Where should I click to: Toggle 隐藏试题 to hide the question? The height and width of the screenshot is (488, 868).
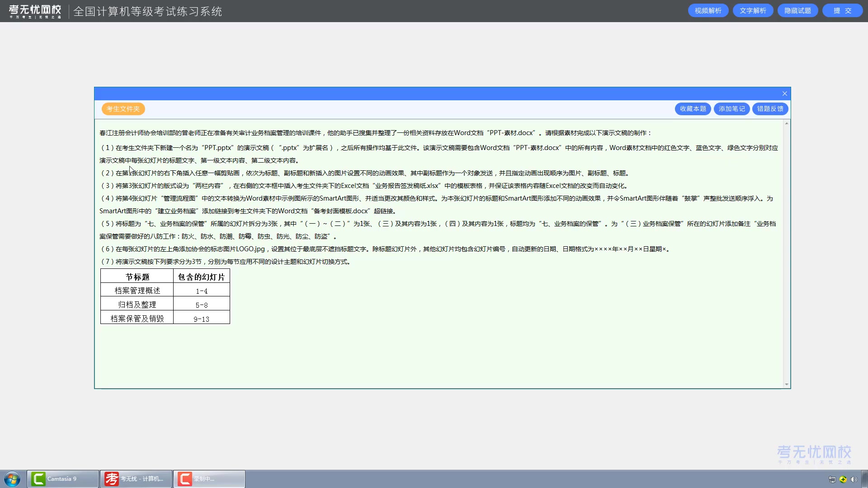pos(797,10)
